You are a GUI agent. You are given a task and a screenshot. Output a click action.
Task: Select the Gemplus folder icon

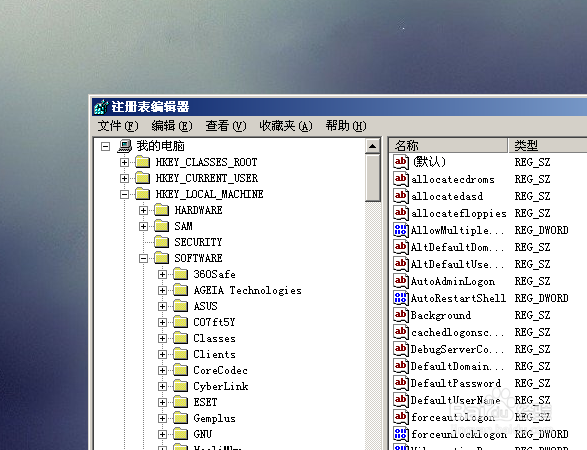[x=180, y=418]
